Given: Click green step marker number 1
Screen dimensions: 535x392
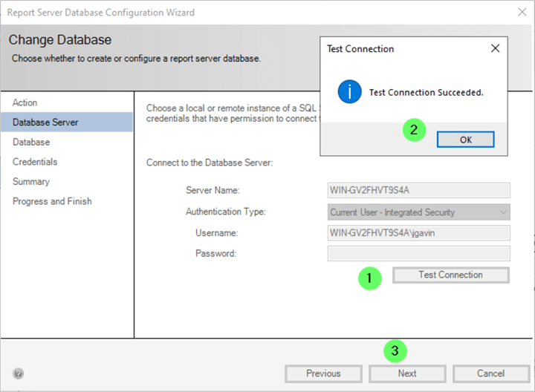Looking at the screenshot, I should click(x=369, y=278).
